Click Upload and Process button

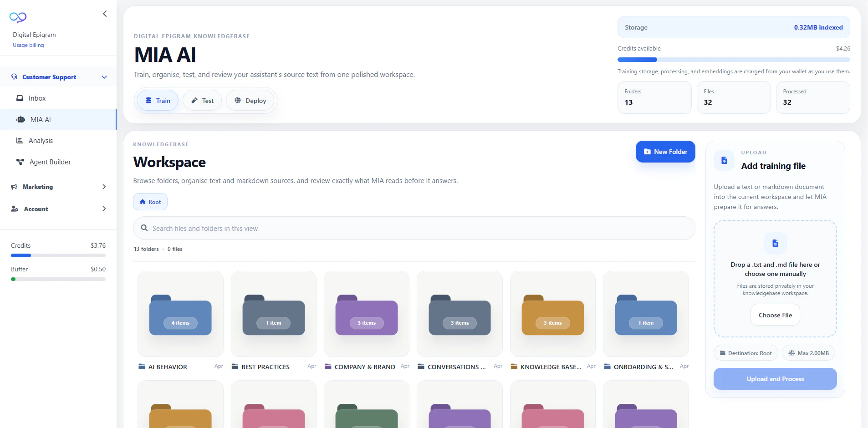pos(775,379)
